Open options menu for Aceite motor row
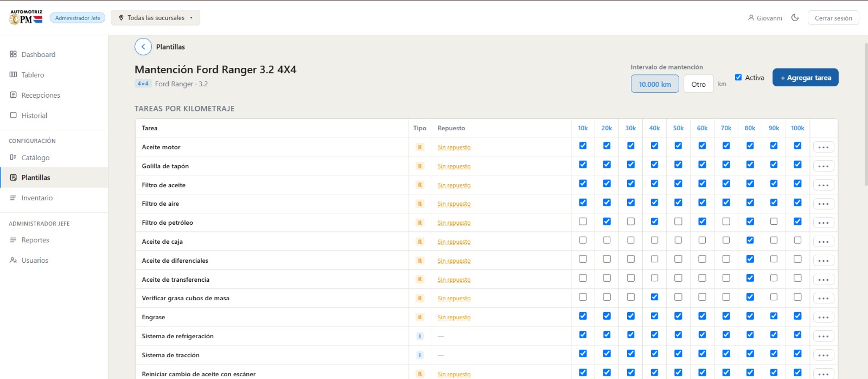Viewport: 868px width, 379px height. (x=824, y=147)
